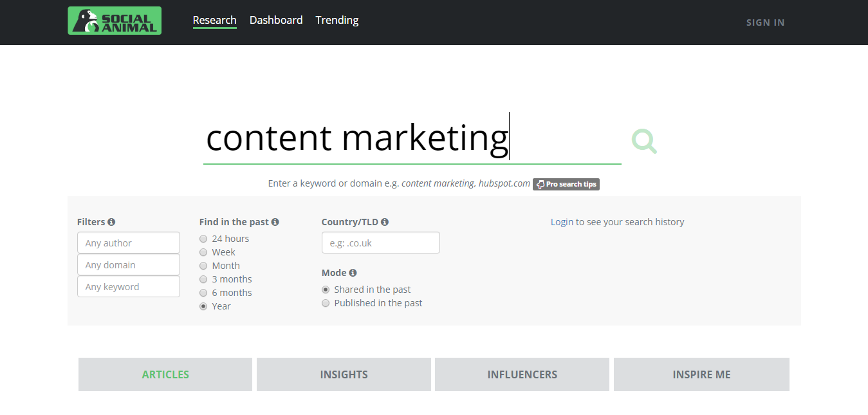Click the Country/TLD input field
The image size is (868, 415).
381,243
